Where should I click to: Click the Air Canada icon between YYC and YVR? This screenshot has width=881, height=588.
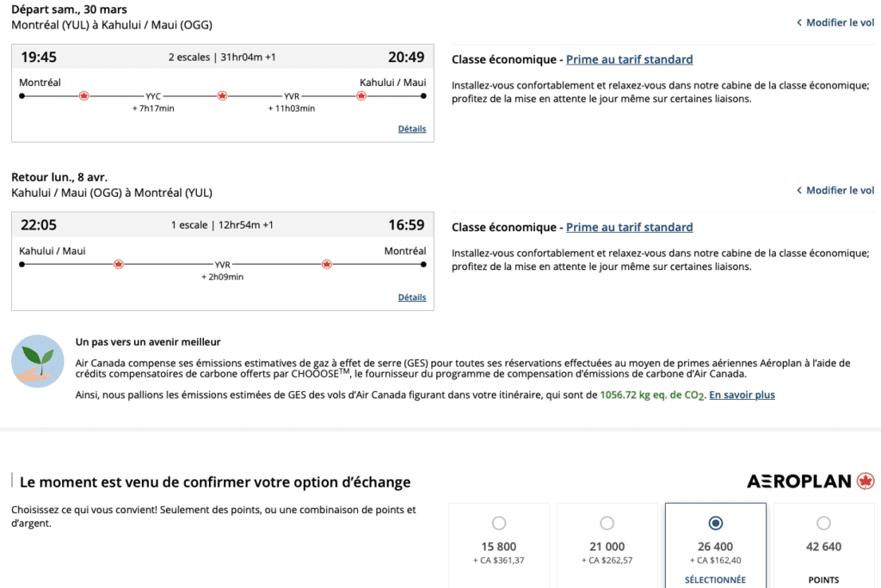click(x=222, y=95)
